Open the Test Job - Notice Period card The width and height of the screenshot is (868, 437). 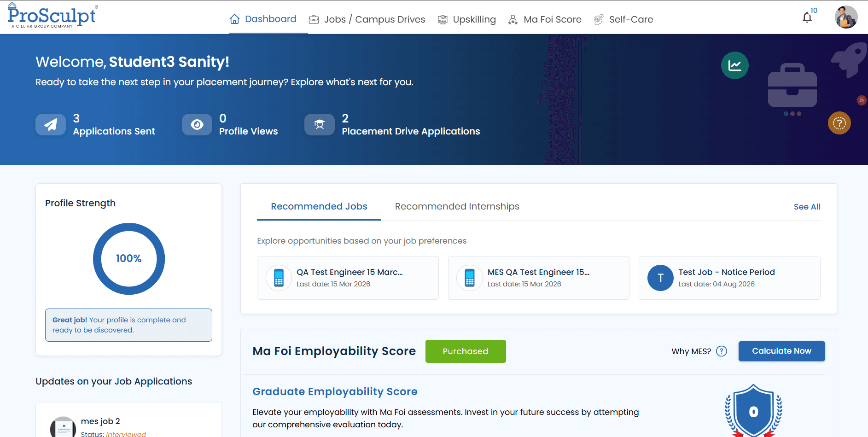coord(729,278)
